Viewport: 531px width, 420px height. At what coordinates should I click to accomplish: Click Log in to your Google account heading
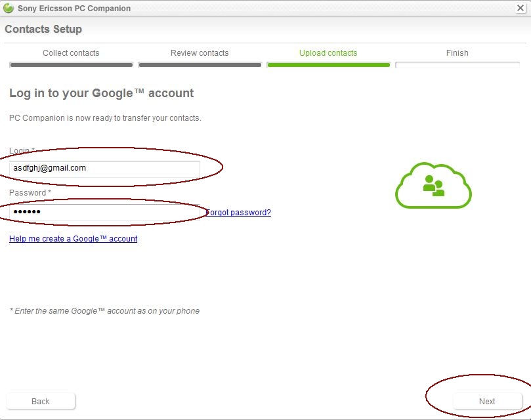[x=101, y=93]
